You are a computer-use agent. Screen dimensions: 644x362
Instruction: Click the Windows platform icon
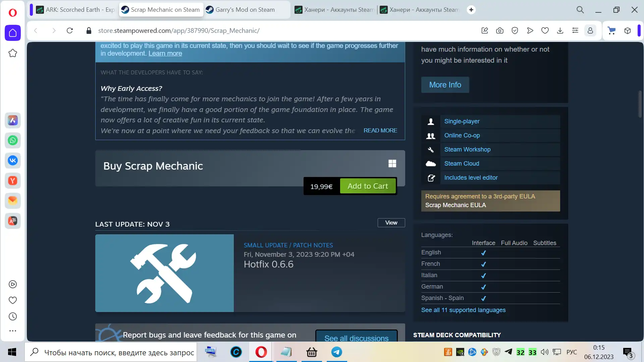[x=392, y=164]
